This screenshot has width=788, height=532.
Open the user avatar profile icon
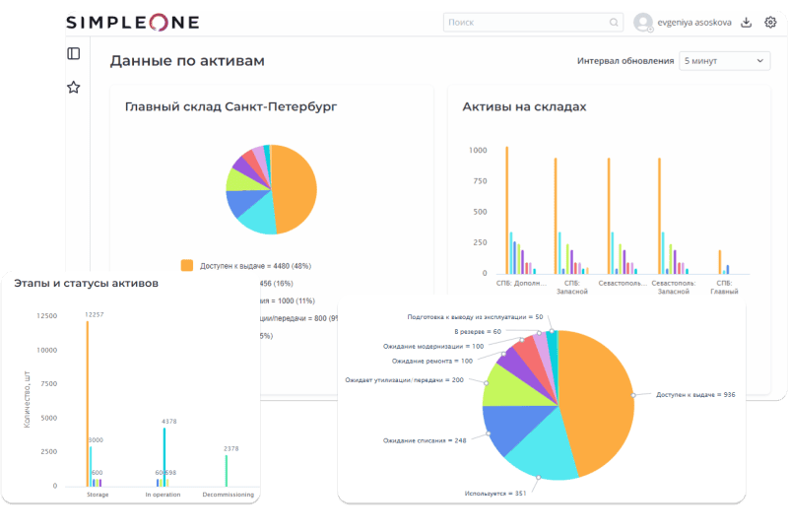(x=644, y=22)
